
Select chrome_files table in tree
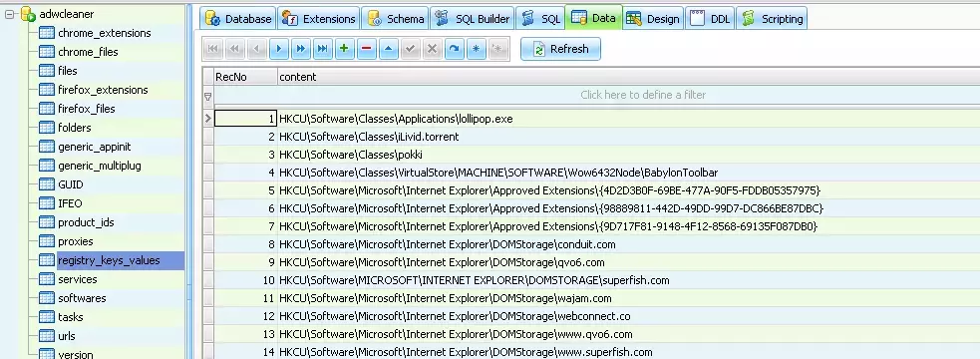(88, 52)
